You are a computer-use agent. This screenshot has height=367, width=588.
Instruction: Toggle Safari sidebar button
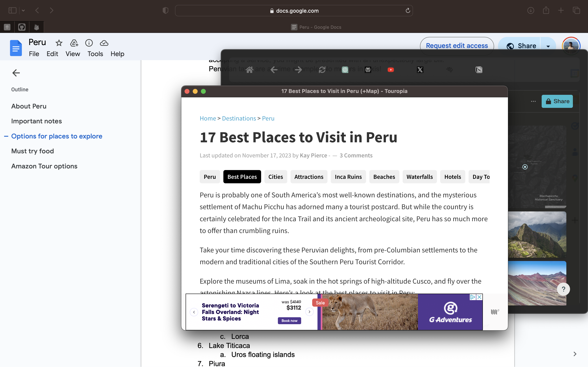pos(12,10)
